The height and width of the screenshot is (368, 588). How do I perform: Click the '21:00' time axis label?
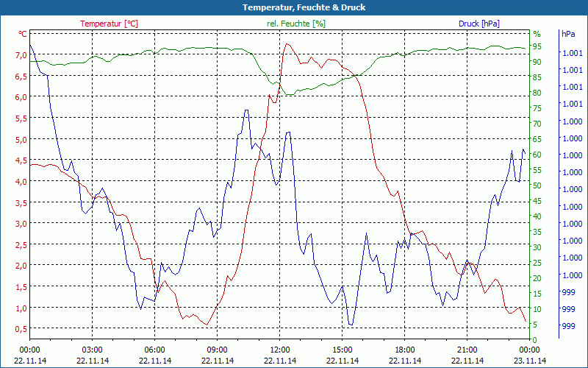(x=467, y=350)
